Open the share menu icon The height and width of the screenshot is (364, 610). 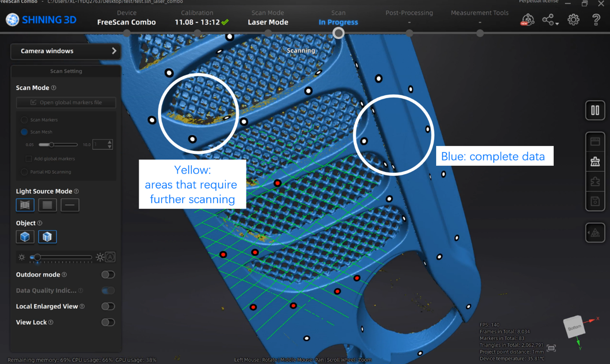[550, 20]
